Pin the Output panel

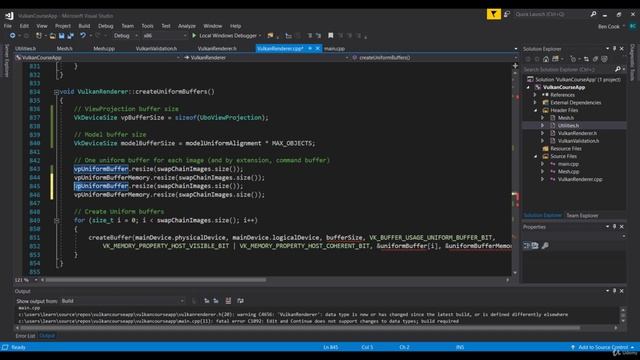tap(615, 291)
